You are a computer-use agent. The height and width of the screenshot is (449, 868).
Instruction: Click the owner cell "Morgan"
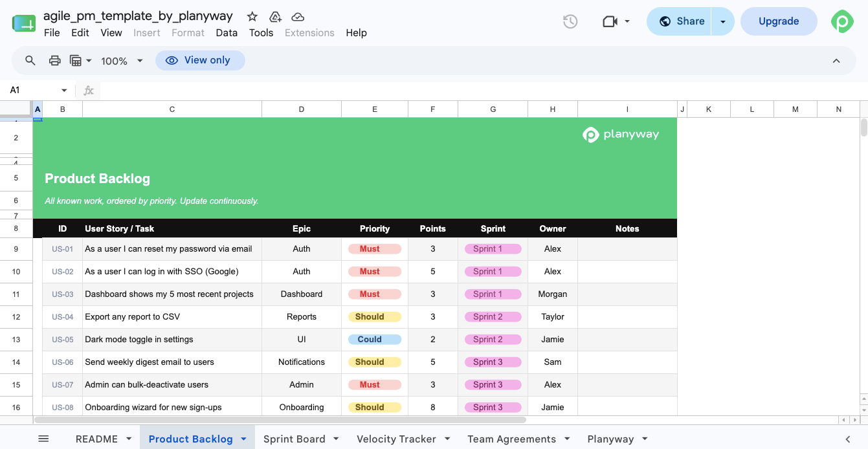[x=553, y=294]
